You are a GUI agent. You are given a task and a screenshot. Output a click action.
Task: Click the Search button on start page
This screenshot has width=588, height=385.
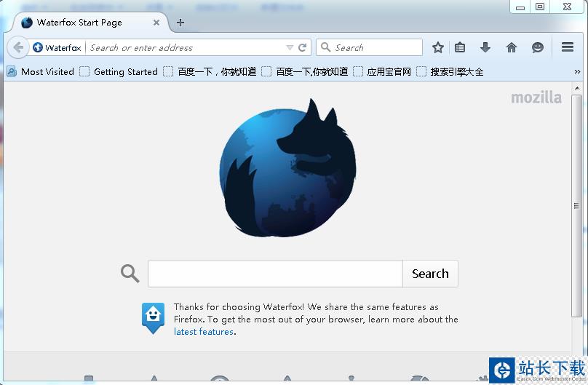[429, 274]
